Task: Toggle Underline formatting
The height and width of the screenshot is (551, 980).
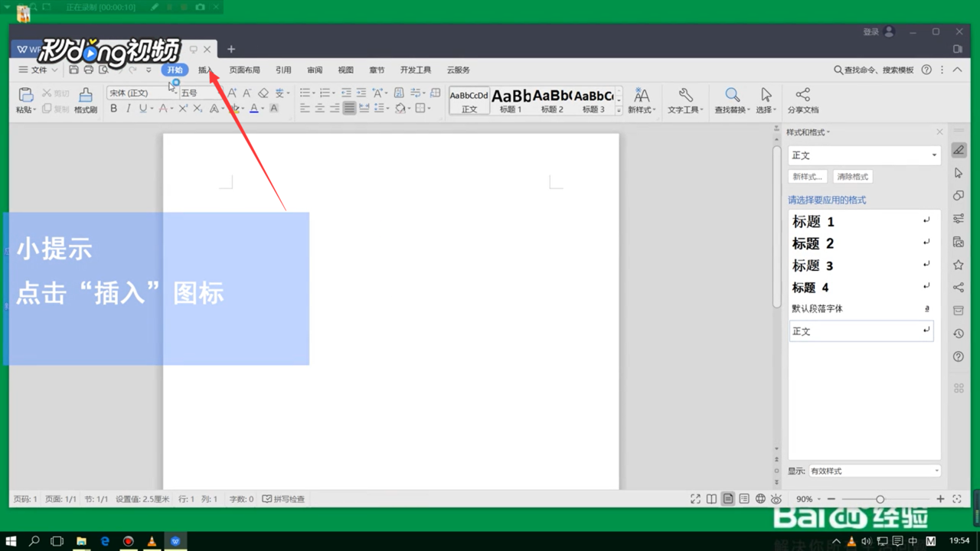Action: coord(142,109)
